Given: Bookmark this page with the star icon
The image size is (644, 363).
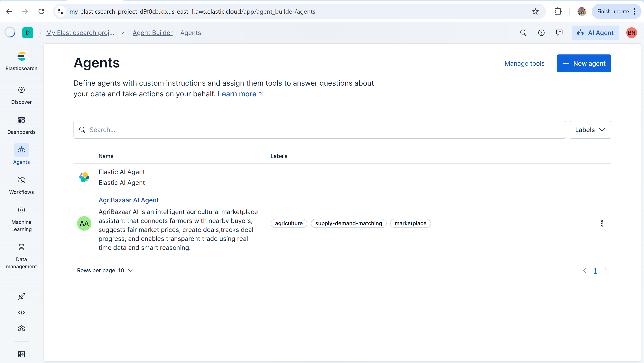Looking at the screenshot, I should 535,11.
